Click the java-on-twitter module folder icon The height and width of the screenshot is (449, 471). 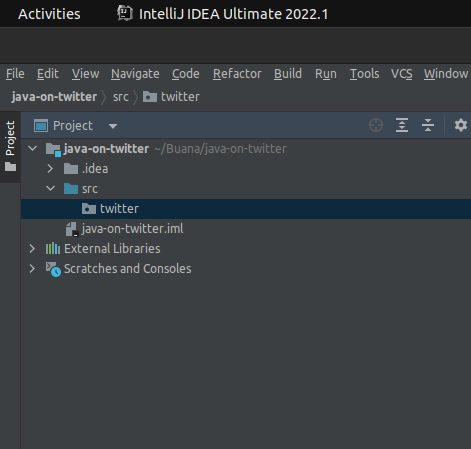53,149
